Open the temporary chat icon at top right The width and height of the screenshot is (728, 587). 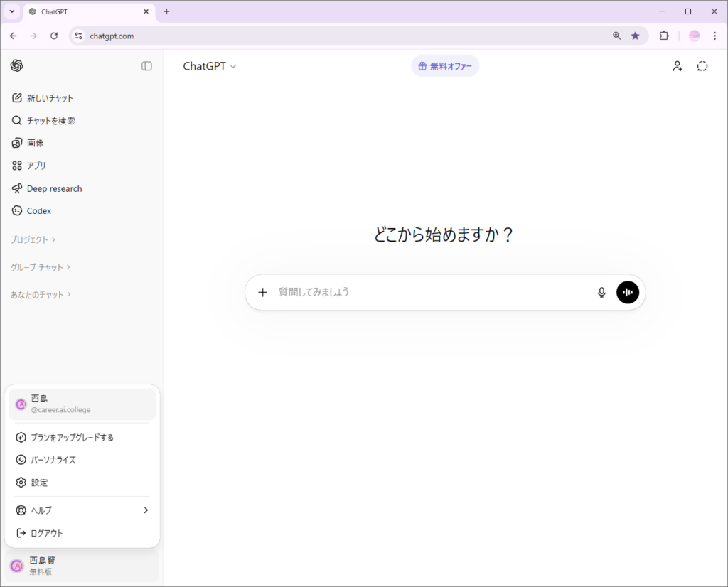click(702, 66)
